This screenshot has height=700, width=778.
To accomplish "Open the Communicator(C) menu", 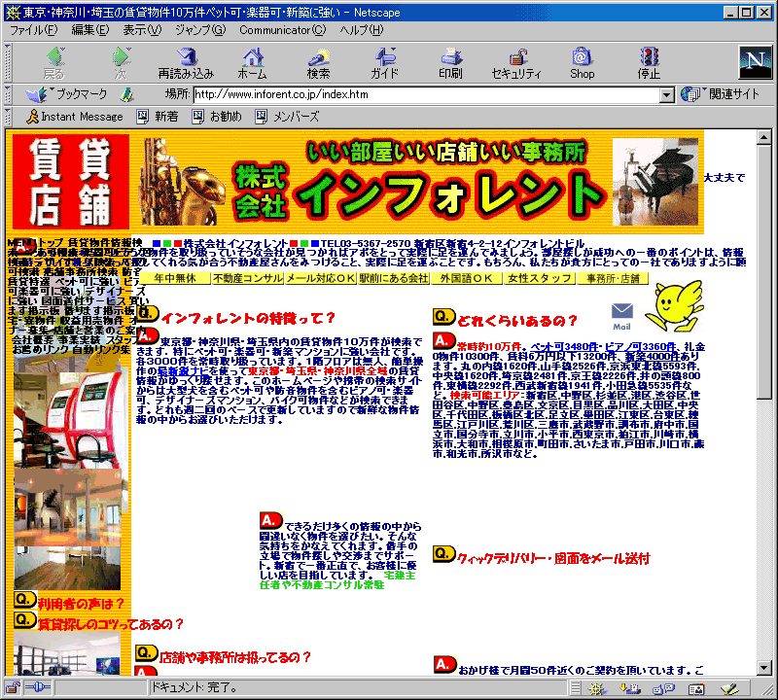I will point(283,30).
